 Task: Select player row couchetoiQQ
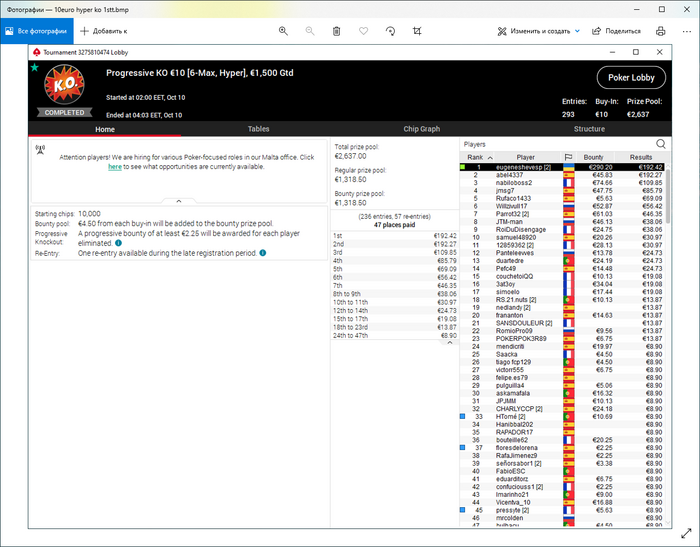pos(562,276)
